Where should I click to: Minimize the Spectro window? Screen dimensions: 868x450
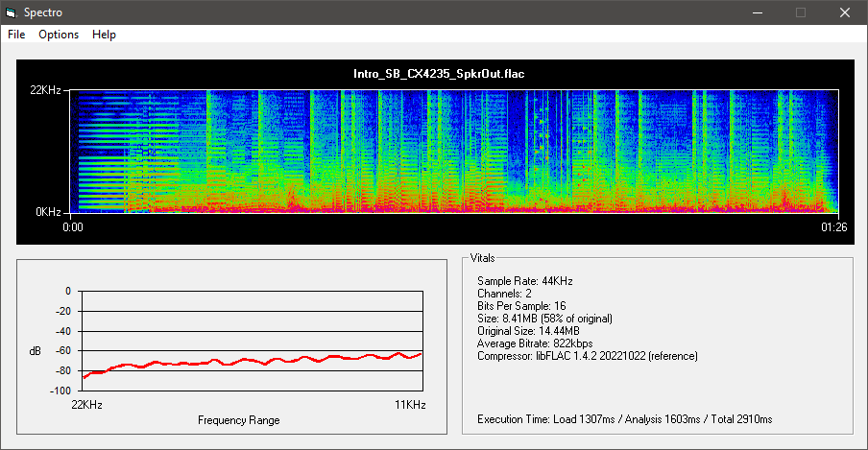[757, 12]
